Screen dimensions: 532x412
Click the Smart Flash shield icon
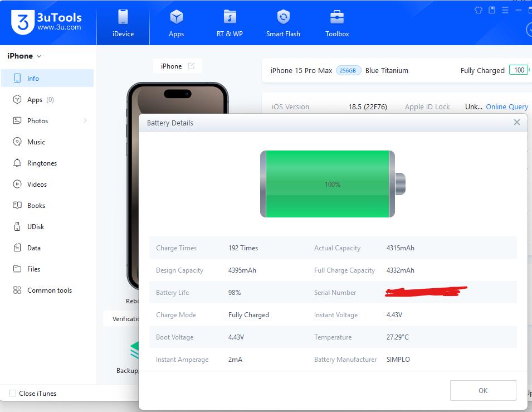tap(284, 17)
